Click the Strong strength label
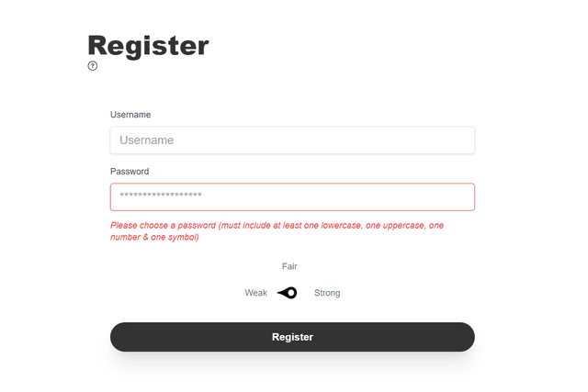The width and height of the screenshot is (588, 392). (327, 293)
